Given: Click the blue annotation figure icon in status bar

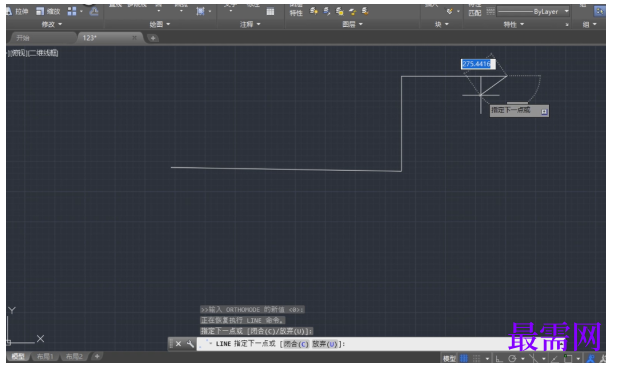Looking at the screenshot, I should [x=591, y=359].
